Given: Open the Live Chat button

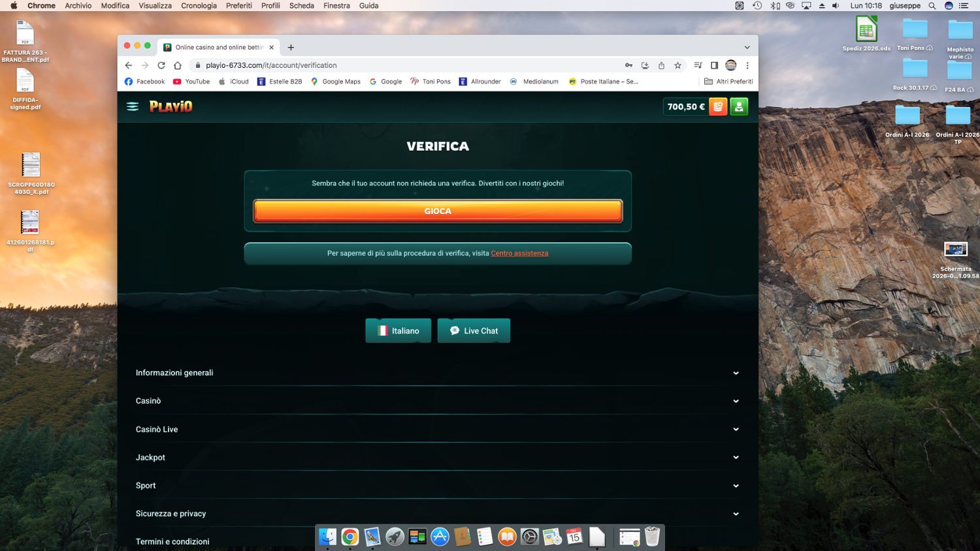Looking at the screenshot, I should (474, 330).
